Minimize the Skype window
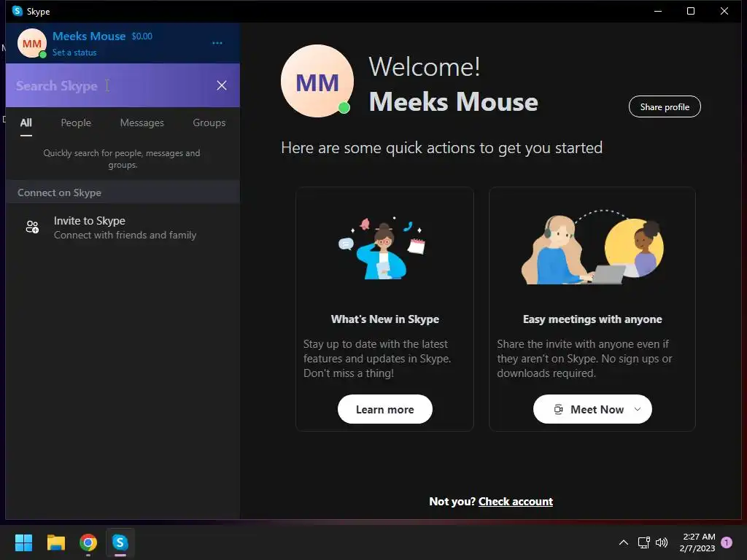Image resolution: width=747 pixels, height=560 pixels. coord(658,11)
